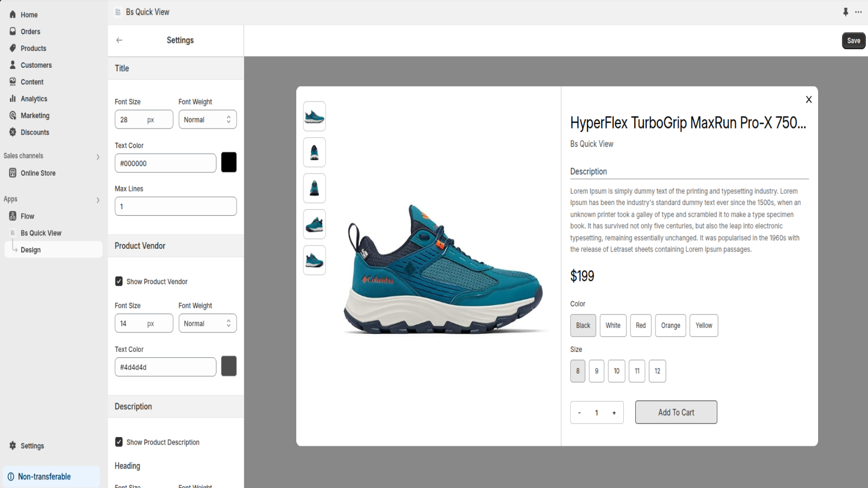Click the Add To Cart button
The height and width of the screenshot is (488, 868).
click(x=676, y=412)
